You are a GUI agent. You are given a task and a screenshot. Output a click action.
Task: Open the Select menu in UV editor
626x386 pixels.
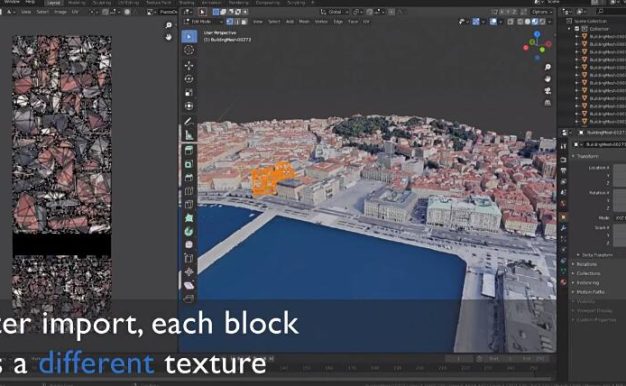click(43, 12)
